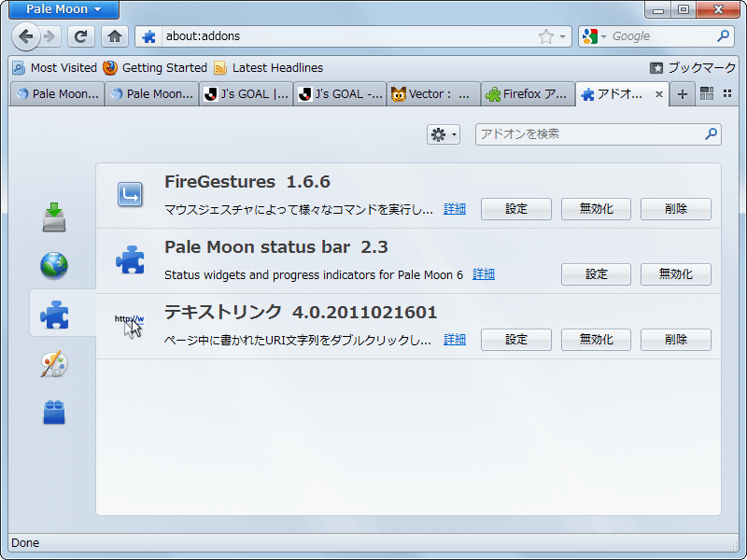Expand the URL history dropdown arrow
This screenshot has width=747, height=560.
coord(563,36)
